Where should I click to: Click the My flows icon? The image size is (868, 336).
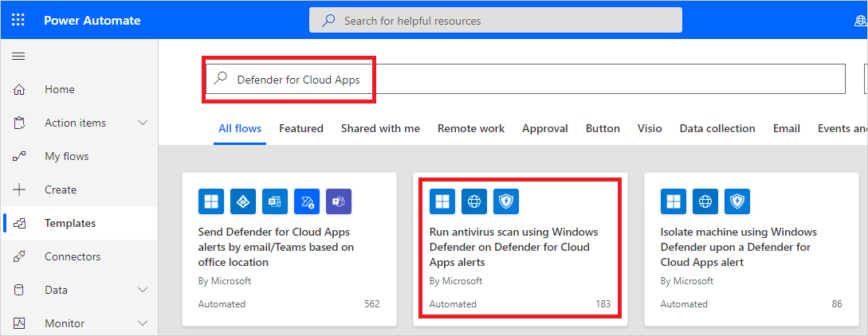19,156
